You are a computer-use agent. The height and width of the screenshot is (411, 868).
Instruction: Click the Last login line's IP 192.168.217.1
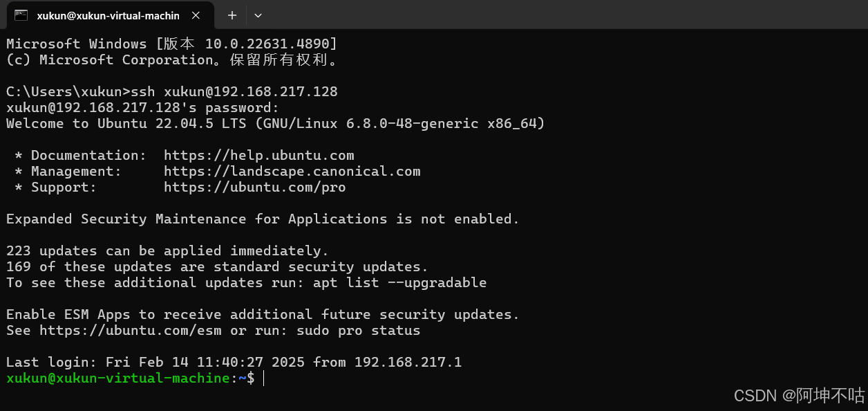[408, 363]
